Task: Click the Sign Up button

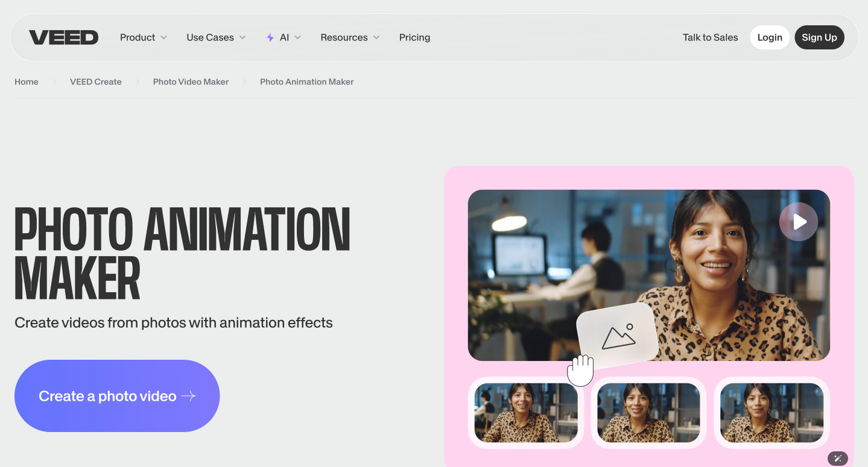Action: coord(819,37)
